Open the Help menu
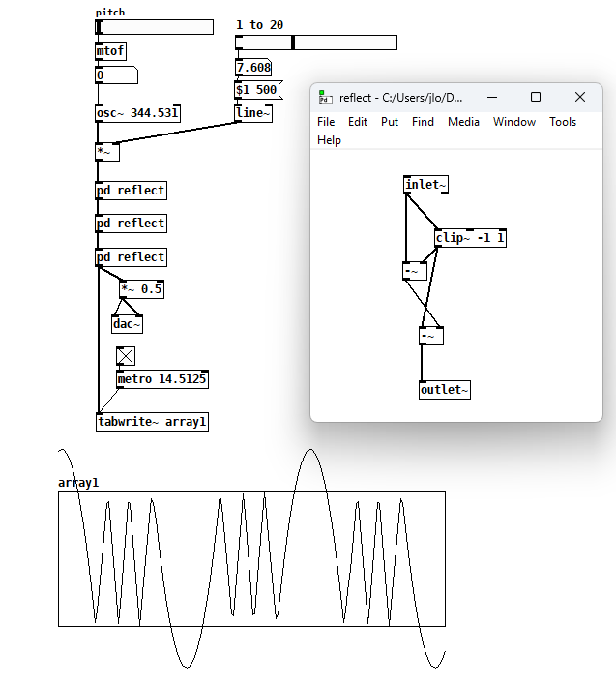The height and width of the screenshot is (686, 616). (329, 140)
